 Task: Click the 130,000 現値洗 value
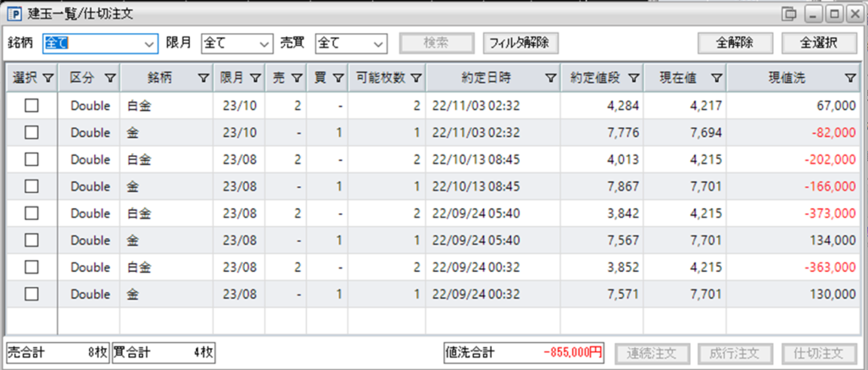[x=833, y=294]
